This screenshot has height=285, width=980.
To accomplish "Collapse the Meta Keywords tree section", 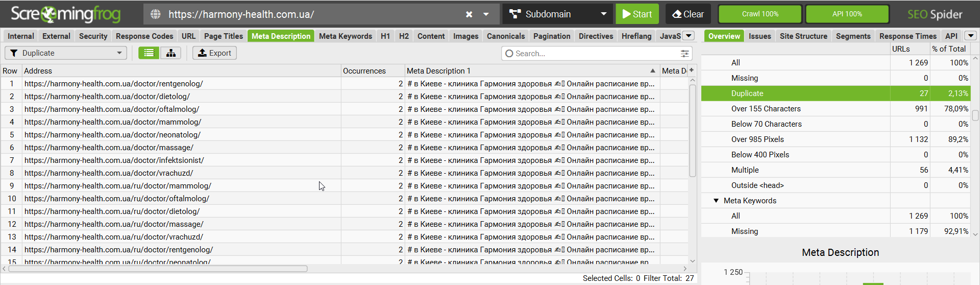I will point(716,201).
